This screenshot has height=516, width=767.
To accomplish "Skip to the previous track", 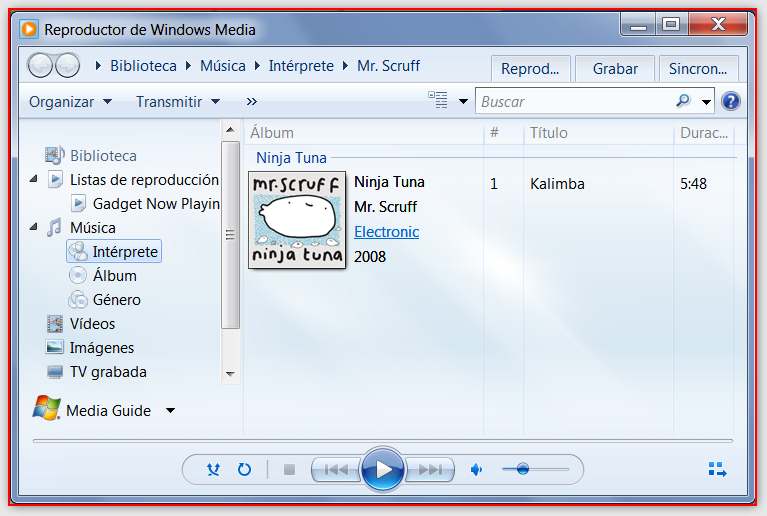I will (336, 470).
